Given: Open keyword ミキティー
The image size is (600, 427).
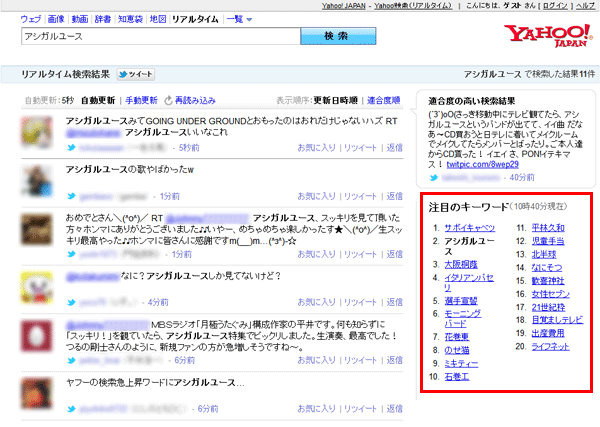Looking at the screenshot, I should coord(461,363).
